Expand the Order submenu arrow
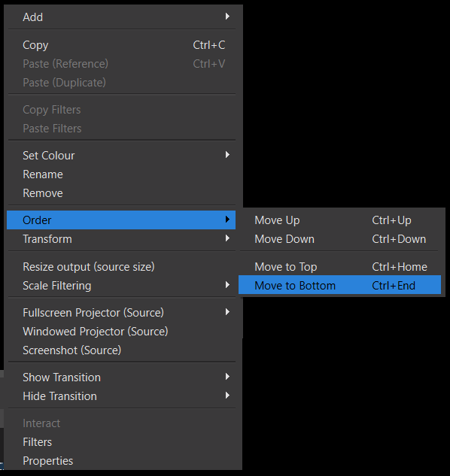Screen dimensions: 450x476 (x=227, y=220)
